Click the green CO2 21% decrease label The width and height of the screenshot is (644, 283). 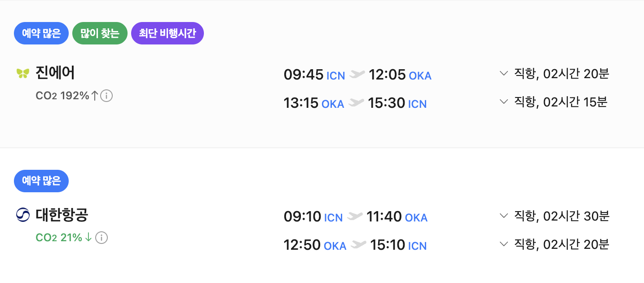[64, 238]
